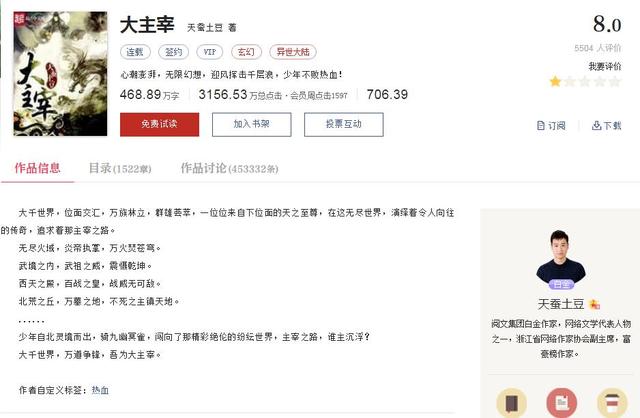640x418 pixels.
Task: Click the badge icon beside 天蚕土豆
Action: pos(594,304)
